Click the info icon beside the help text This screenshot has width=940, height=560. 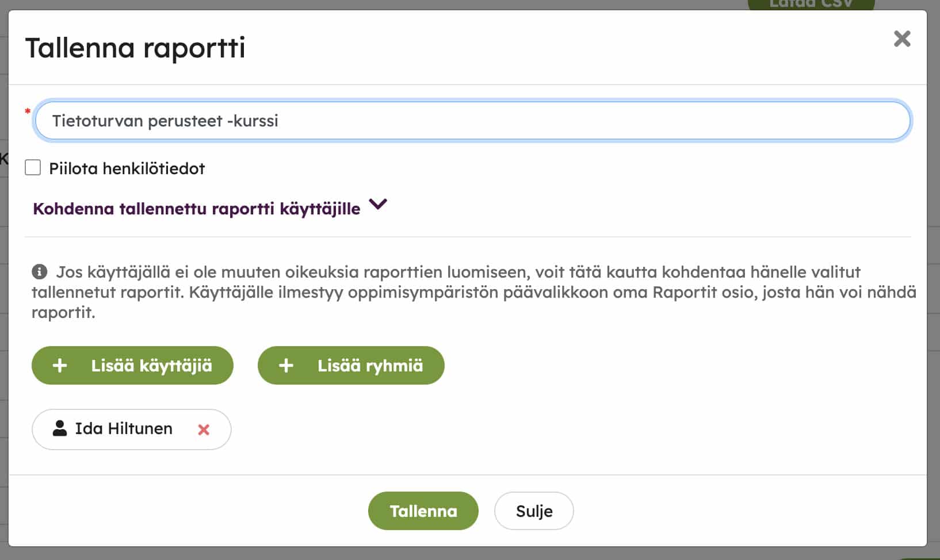pos(39,271)
